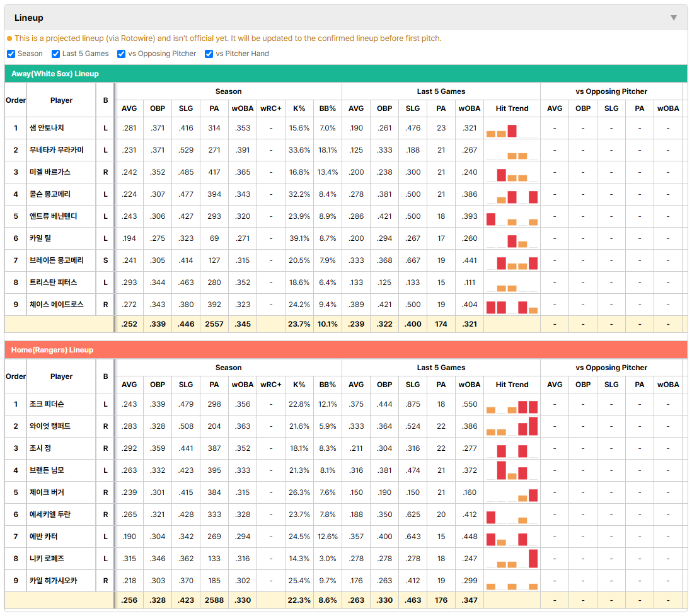Select the Away(White Sox) Lineup header
692x616 pixels.
coord(346,74)
